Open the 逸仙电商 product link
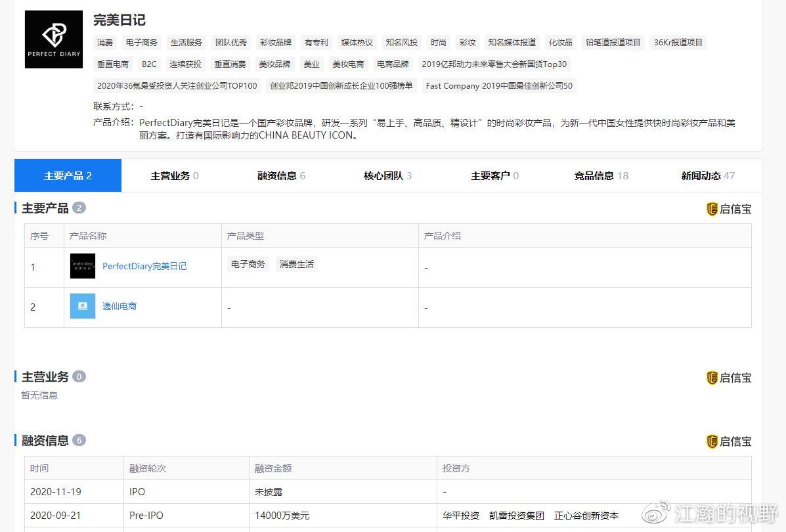 [x=120, y=306]
